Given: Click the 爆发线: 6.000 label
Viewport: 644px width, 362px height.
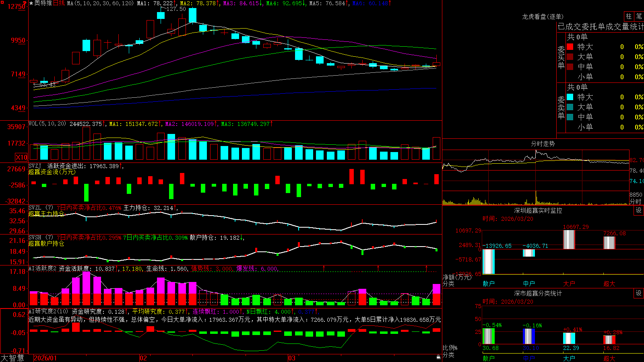Looking at the screenshot, I should (x=257, y=268).
